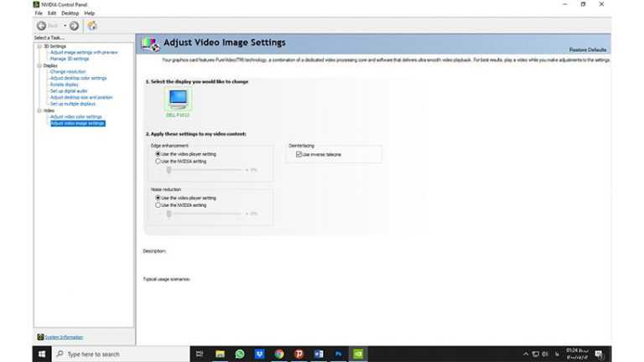The image size is (644, 362).
Task: Open the Back history dropdown arrow
Action: tap(65, 26)
